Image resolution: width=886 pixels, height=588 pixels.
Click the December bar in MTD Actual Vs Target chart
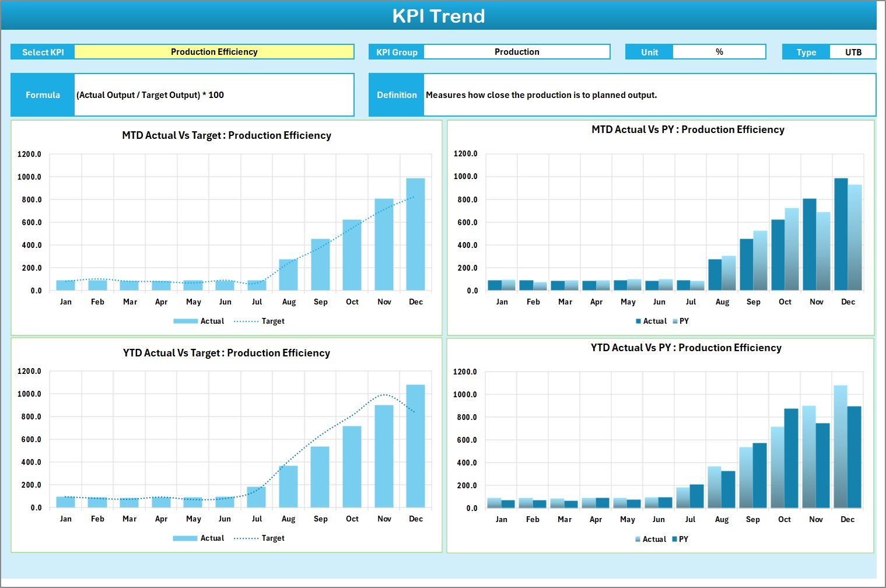pyautogui.click(x=416, y=233)
